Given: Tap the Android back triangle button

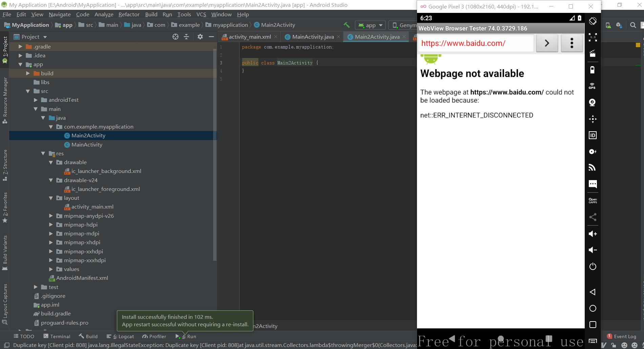Looking at the screenshot, I should coord(593,292).
